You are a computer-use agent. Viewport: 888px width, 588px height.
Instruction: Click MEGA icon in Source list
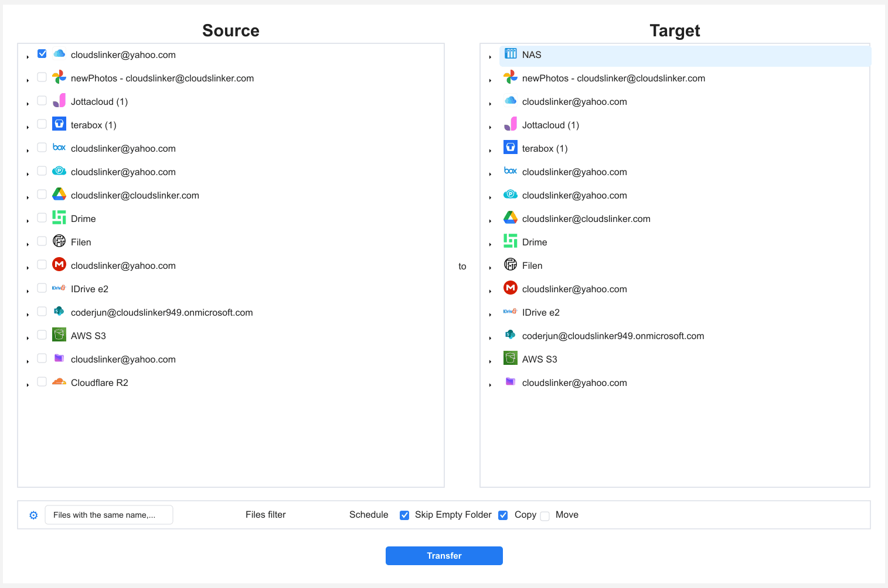tap(59, 264)
